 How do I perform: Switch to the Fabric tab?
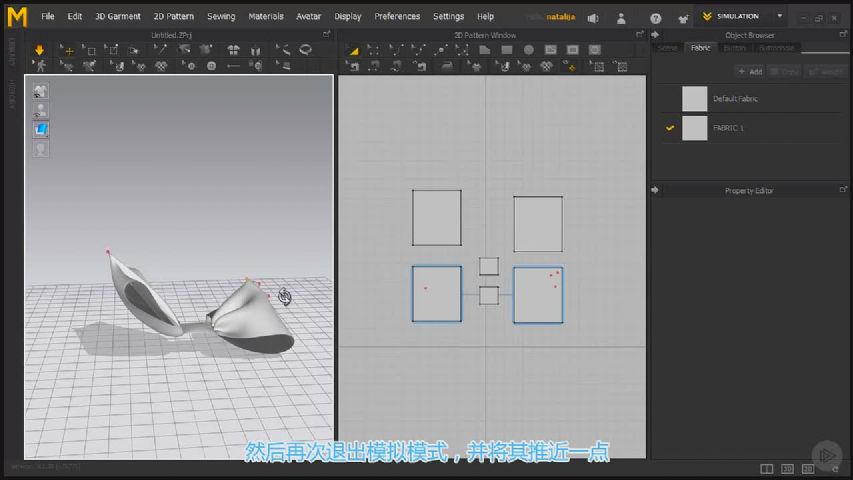(700, 48)
